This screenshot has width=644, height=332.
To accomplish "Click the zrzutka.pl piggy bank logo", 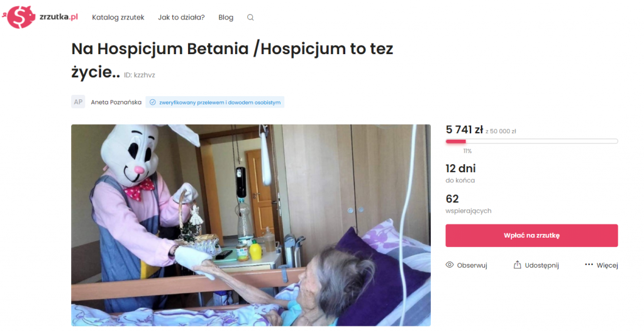I will click(x=19, y=17).
